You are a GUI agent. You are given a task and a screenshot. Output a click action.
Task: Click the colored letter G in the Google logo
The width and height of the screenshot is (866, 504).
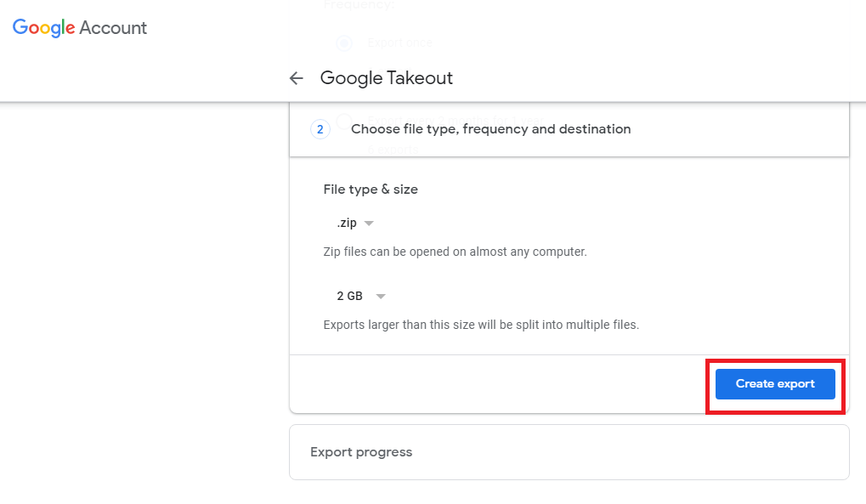click(19, 27)
